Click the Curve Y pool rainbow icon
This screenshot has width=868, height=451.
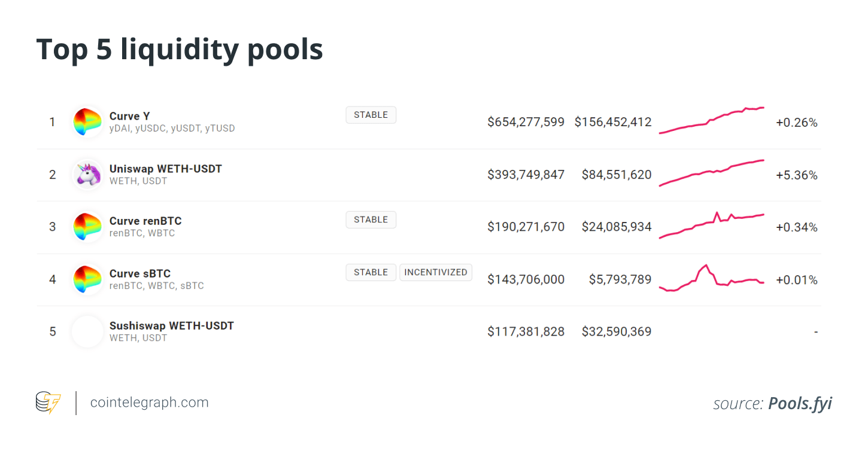tap(87, 122)
